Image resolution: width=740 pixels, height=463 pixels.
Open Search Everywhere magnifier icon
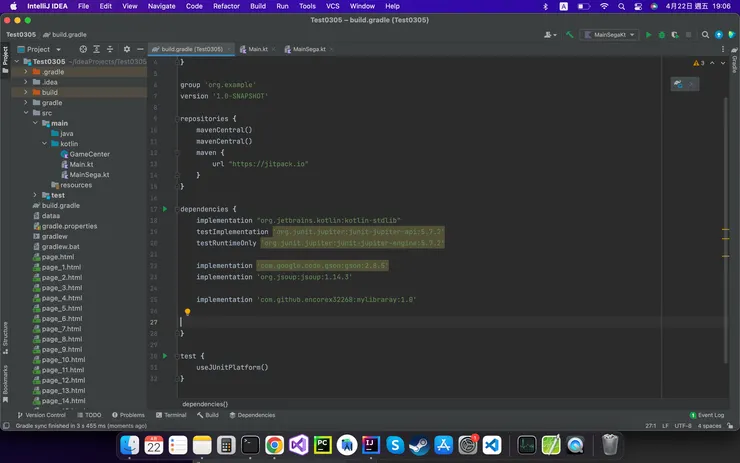click(706, 35)
